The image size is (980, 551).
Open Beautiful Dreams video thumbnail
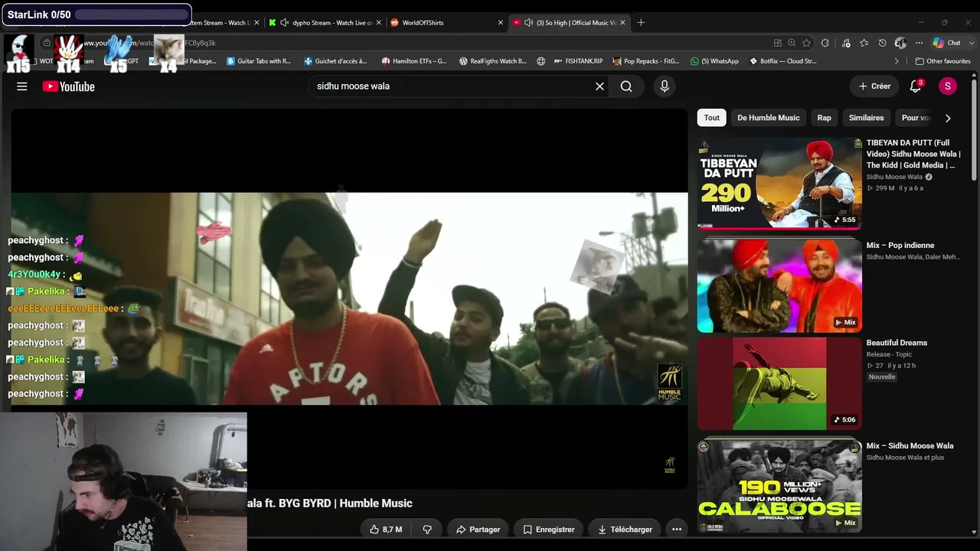coord(779,383)
